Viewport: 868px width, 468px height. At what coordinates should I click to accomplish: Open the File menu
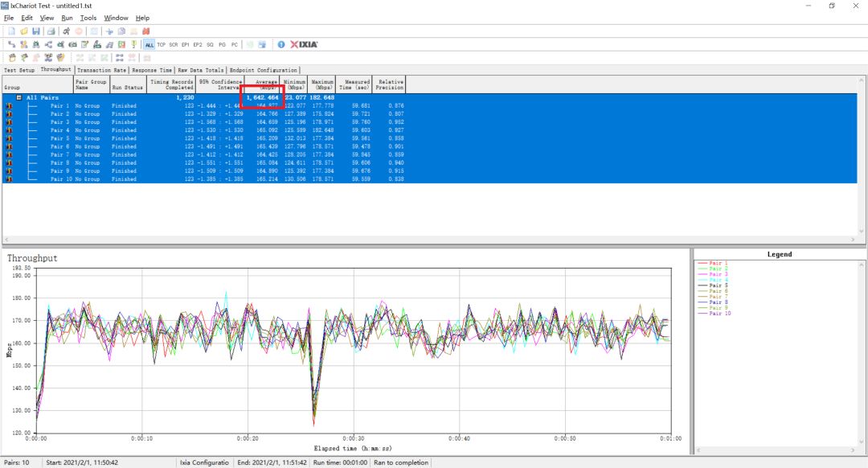pos(9,18)
